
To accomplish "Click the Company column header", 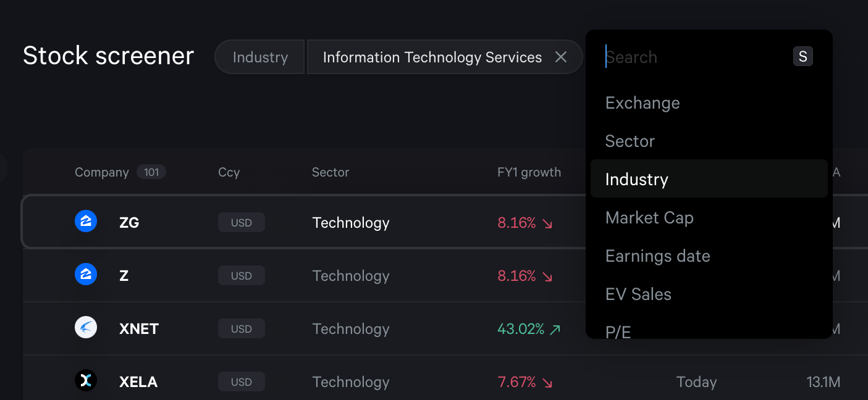I will click(102, 173).
